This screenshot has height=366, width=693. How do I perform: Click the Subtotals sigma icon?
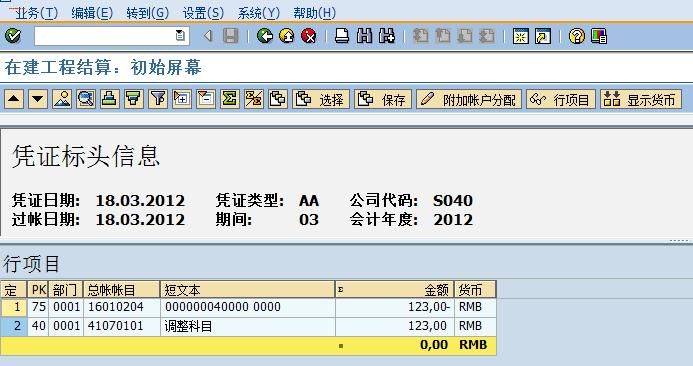click(254, 99)
